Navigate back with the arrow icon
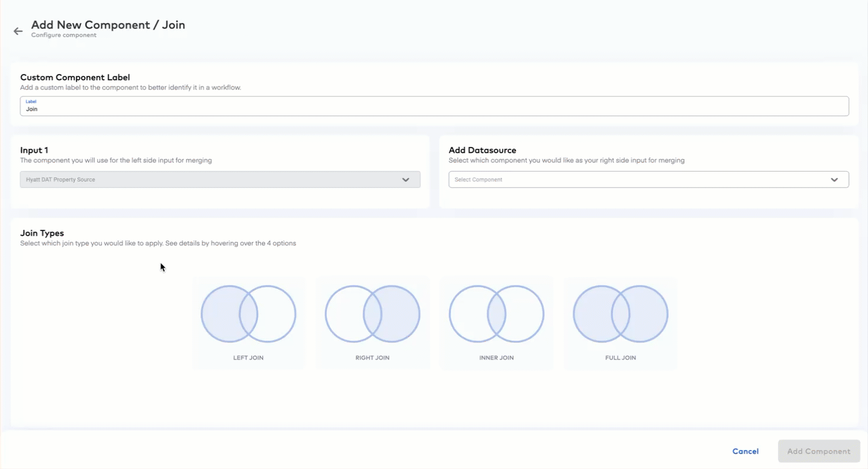 pyautogui.click(x=17, y=31)
